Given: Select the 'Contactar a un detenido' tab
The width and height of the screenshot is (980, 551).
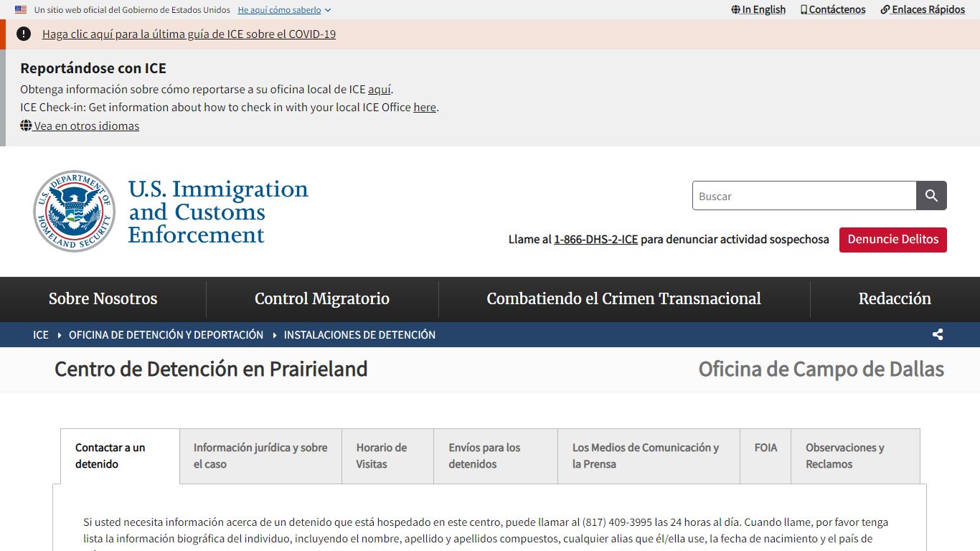Looking at the screenshot, I should pos(120,456).
